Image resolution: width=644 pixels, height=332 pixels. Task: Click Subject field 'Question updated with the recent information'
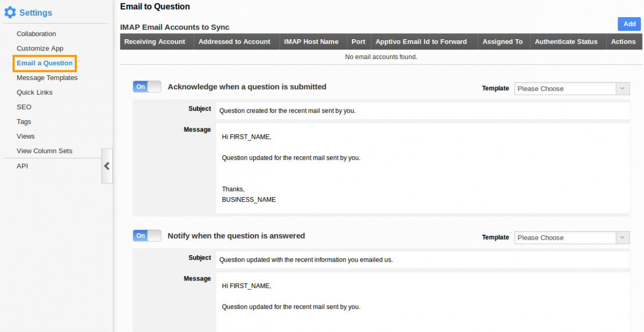point(423,259)
